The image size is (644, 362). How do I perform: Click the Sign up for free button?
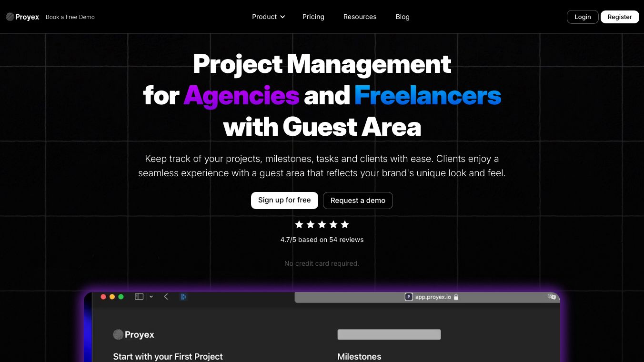pos(284,201)
